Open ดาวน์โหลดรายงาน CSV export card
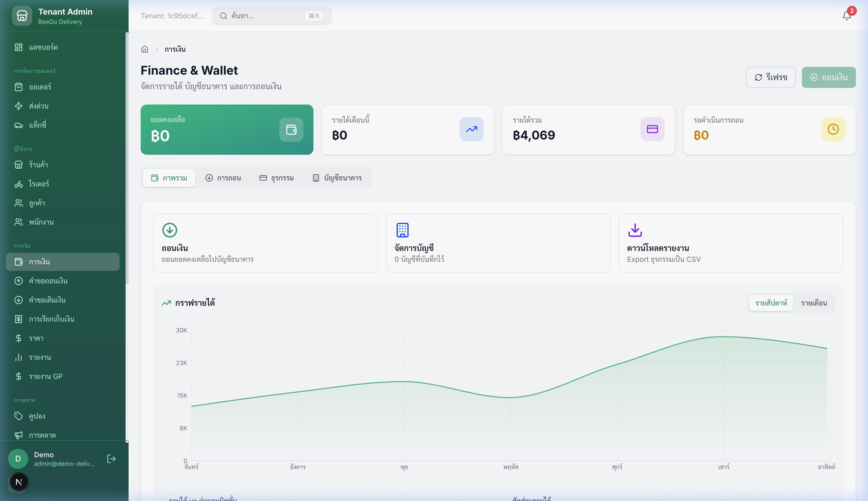Screen dimensions: 868x501 click(730, 243)
